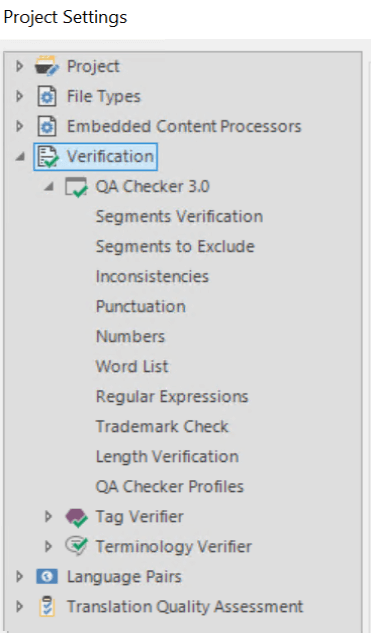This screenshot has width=371, height=633.
Task: Collapse the Verification node arrow
Action: [x=20, y=157]
